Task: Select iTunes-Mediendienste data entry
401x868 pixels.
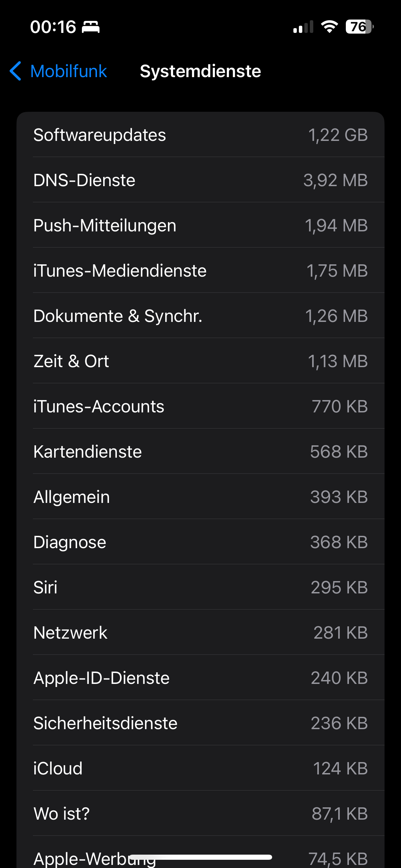Action: pyautogui.click(x=200, y=270)
